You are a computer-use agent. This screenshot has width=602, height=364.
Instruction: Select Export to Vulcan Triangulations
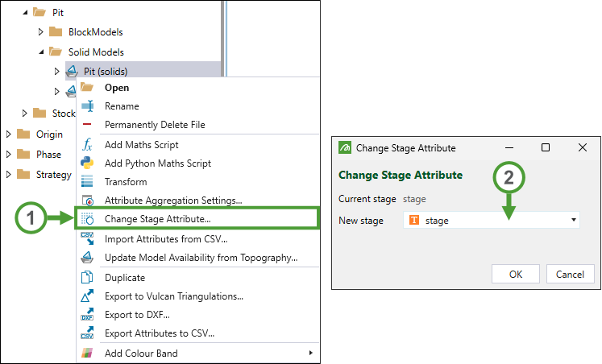(174, 296)
